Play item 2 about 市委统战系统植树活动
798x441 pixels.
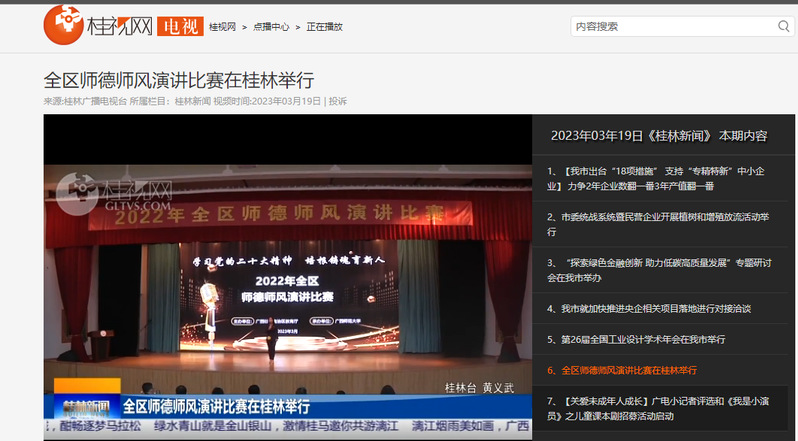click(659, 224)
